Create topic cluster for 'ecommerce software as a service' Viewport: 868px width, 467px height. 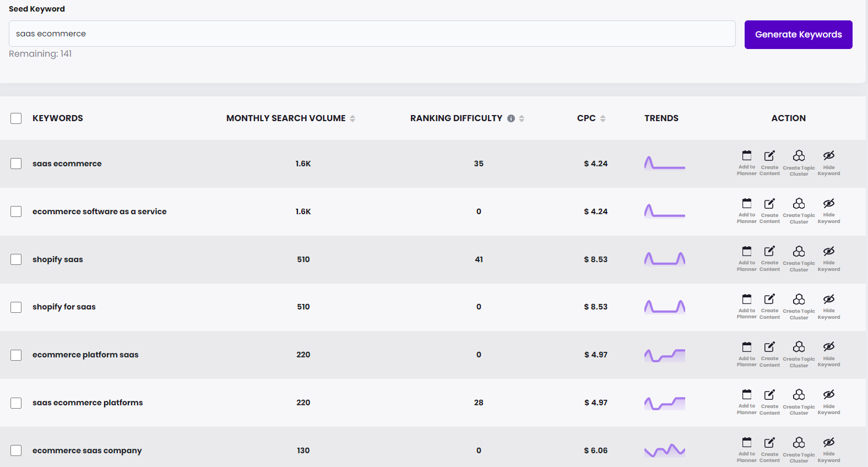(x=799, y=211)
